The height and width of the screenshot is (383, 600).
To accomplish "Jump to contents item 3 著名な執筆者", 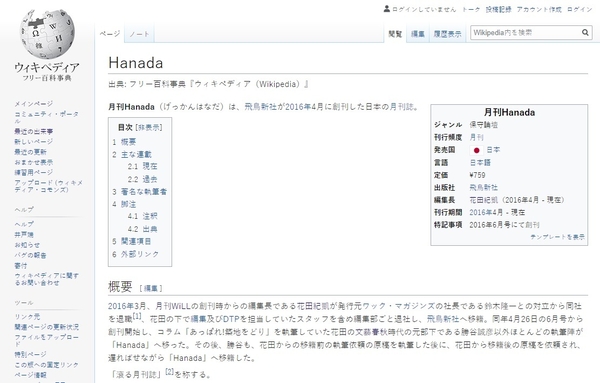I will [x=140, y=192].
